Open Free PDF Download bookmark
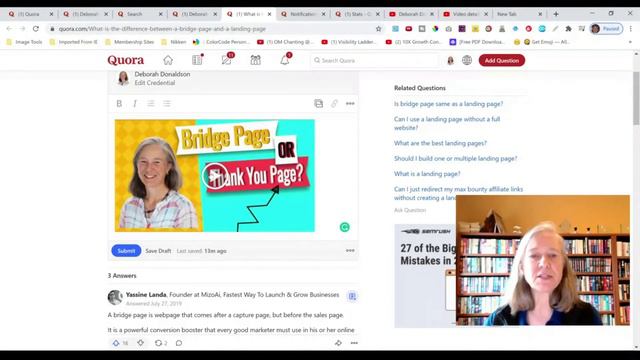 (x=477, y=42)
